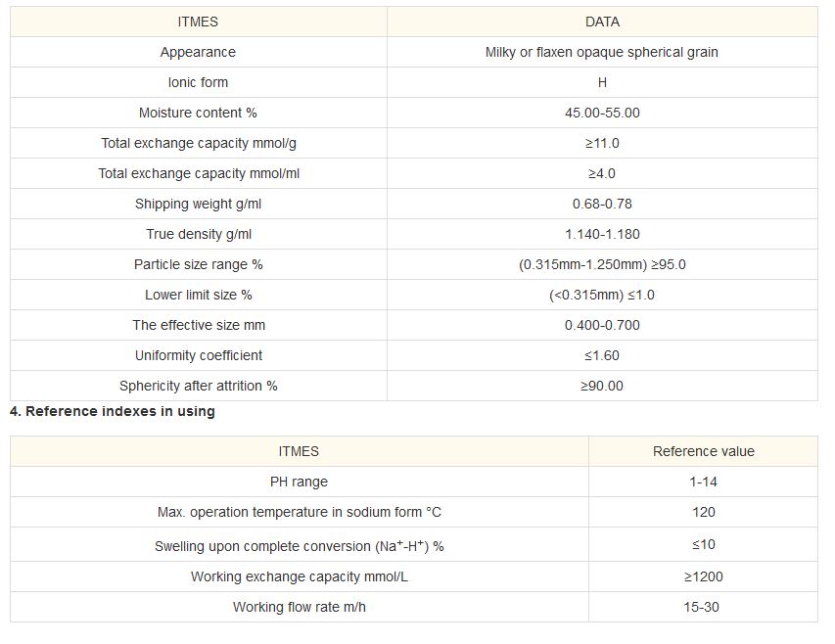
Task: Click the effective size value 0.400-0.700
Action: tap(602, 325)
